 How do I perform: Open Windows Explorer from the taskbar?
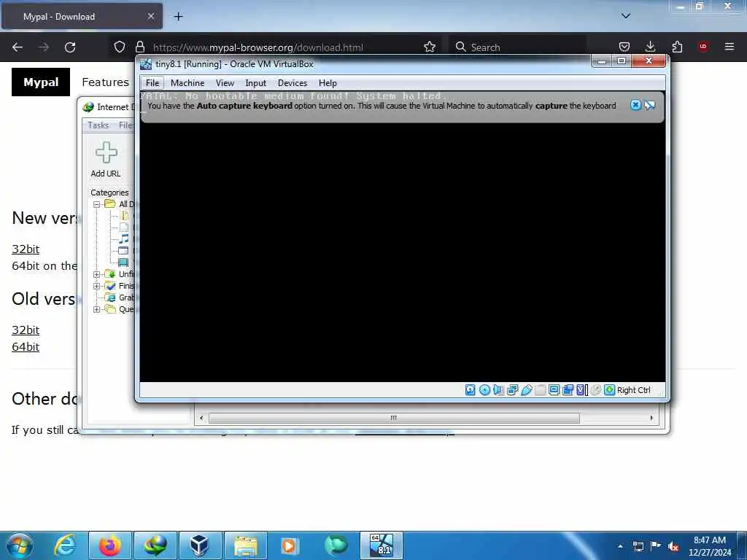pos(245,545)
